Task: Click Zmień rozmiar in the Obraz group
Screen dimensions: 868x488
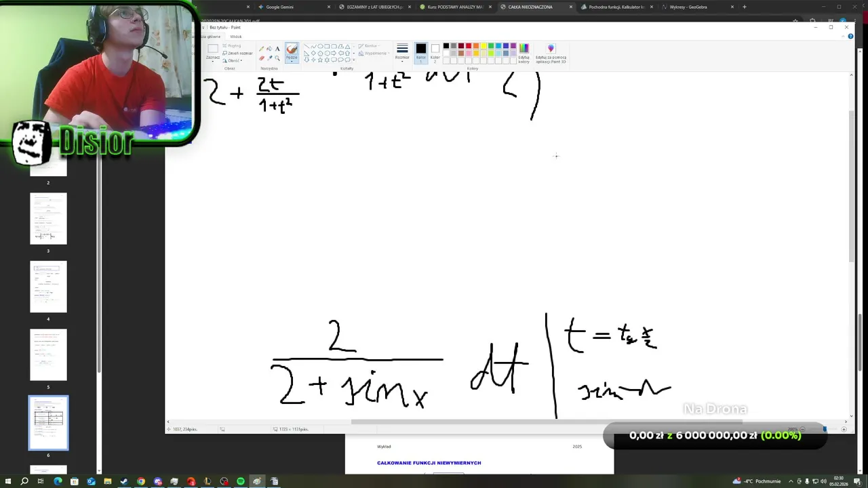Action: (237, 53)
